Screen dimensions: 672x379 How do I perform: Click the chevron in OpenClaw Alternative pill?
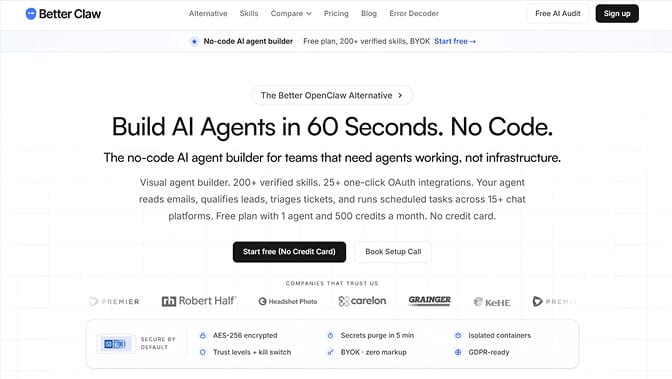(x=400, y=95)
